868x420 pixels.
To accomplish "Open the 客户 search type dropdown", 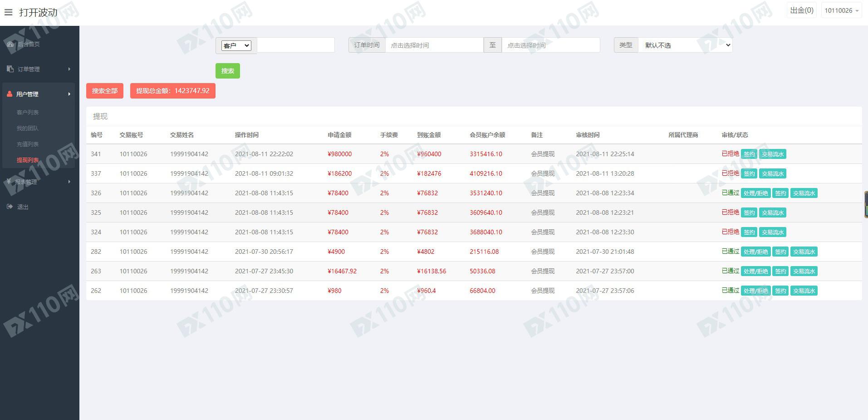I will click(x=236, y=45).
